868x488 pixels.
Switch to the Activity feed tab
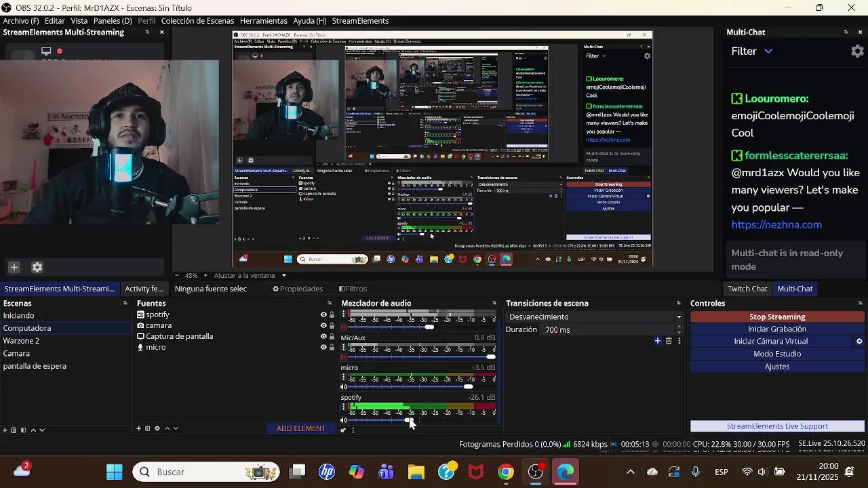[x=144, y=289]
